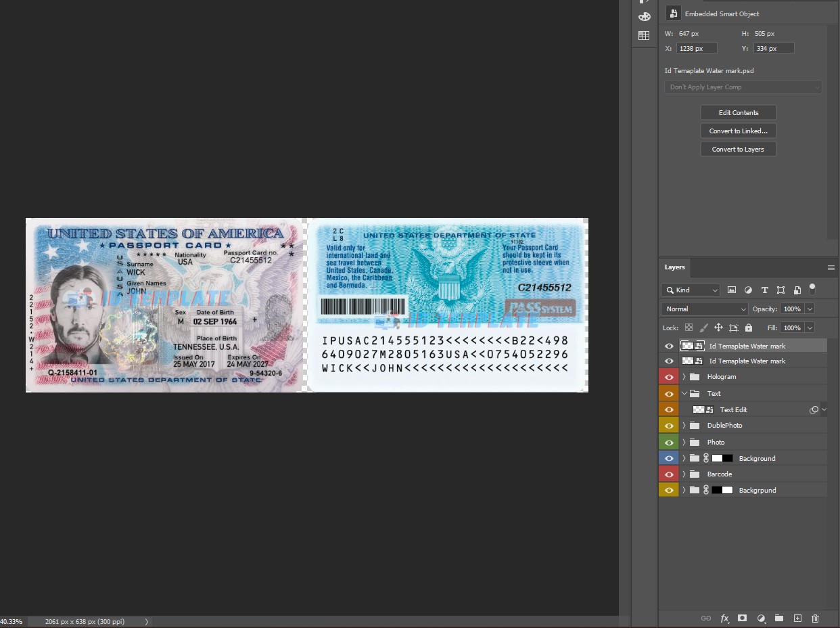Hide the Background group
The height and width of the screenshot is (628, 840).
(669, 458)
